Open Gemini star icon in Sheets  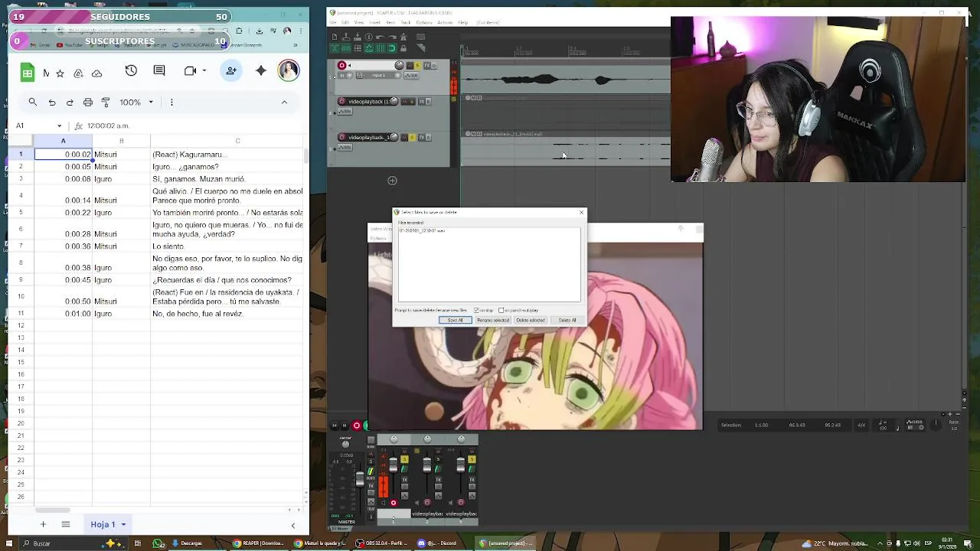click(261, 70)
